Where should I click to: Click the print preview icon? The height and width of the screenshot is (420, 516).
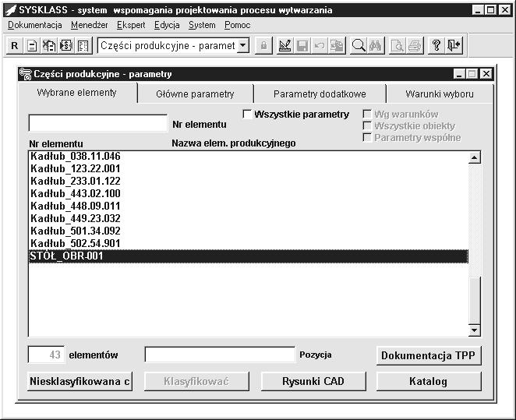coord(397,45)
